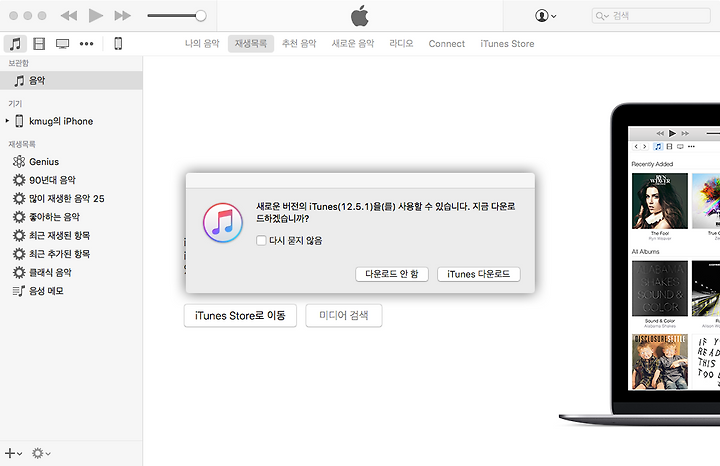Adjust the volume slider knob

tap(201, 16)
